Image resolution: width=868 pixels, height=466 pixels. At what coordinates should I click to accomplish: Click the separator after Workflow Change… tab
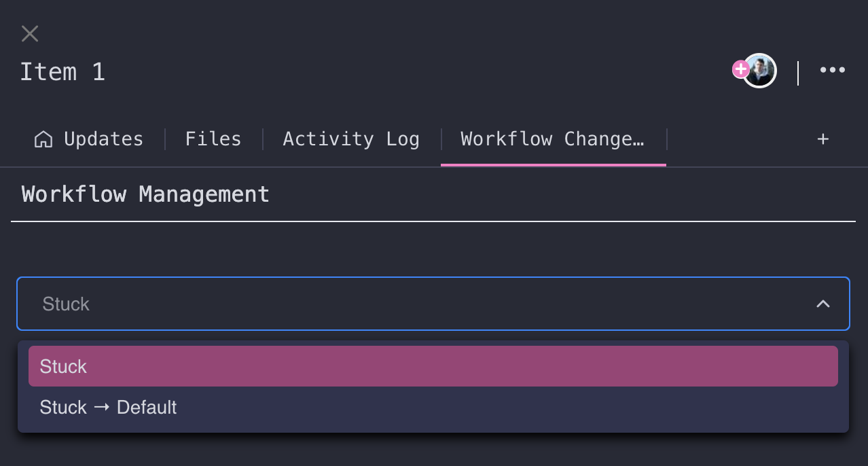(667, 139)
